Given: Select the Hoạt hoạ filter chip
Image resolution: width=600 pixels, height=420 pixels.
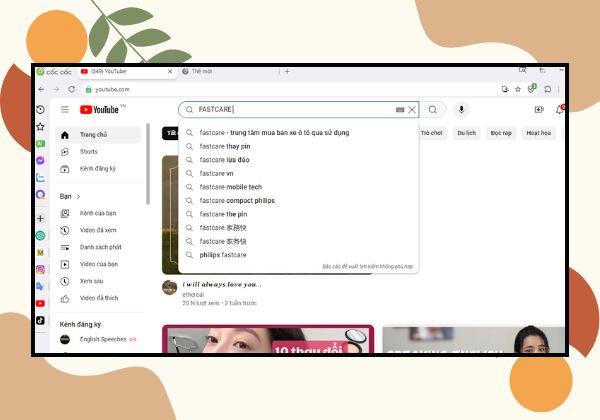Looking at the screenshot, I should [538, 133].
